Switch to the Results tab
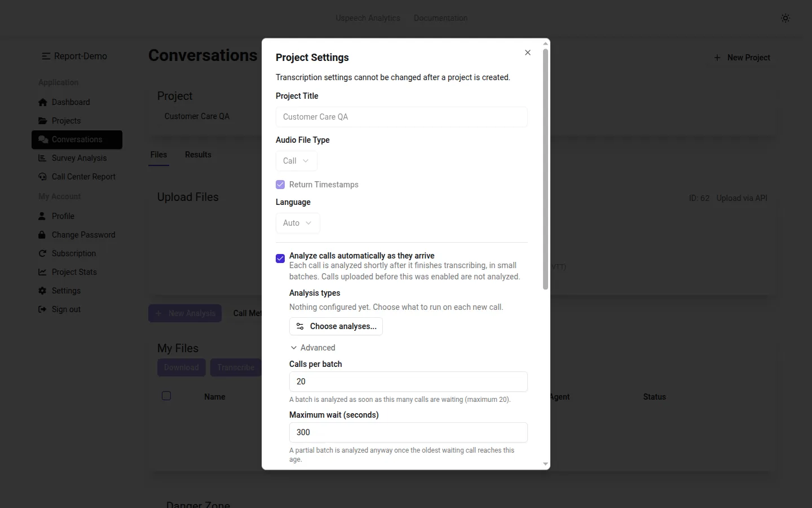 [x=198, y=155]
